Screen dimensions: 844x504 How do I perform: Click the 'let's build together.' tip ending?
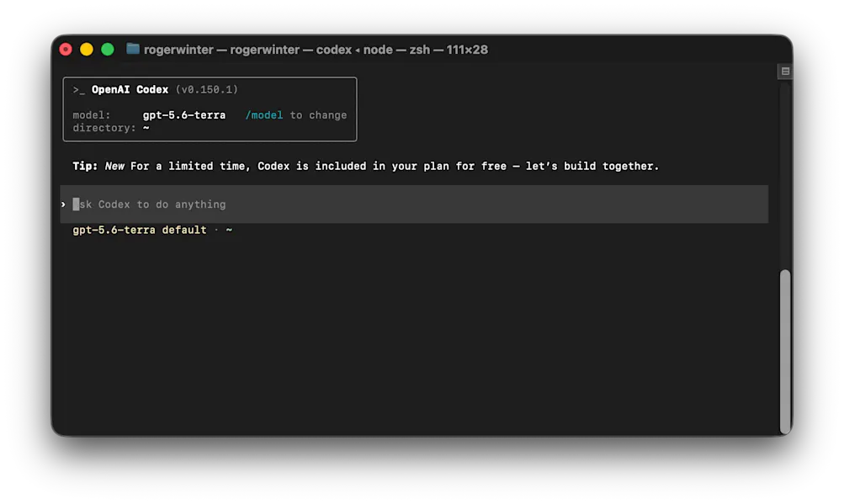pos(592,166)
